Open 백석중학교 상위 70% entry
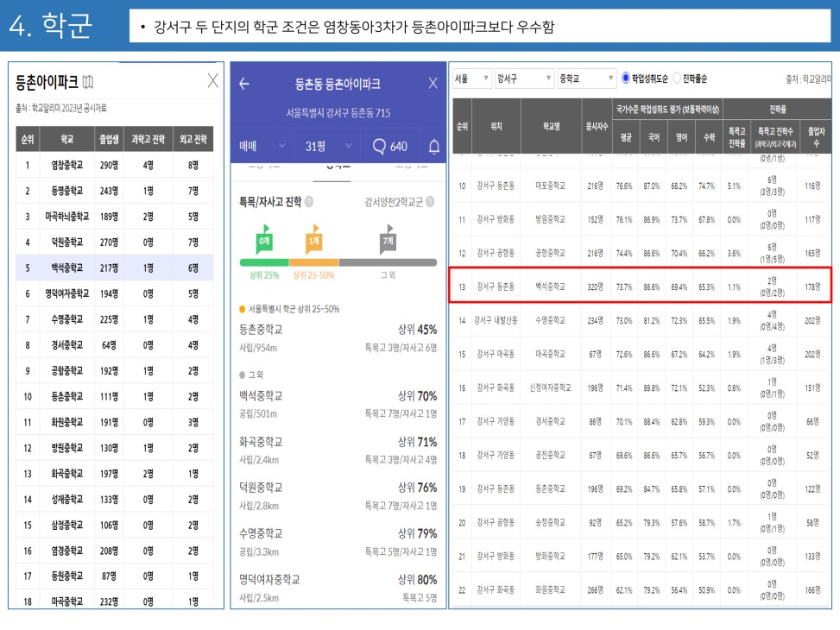Image resolution: width=840 pixels, height=630 pixels. 338,405
